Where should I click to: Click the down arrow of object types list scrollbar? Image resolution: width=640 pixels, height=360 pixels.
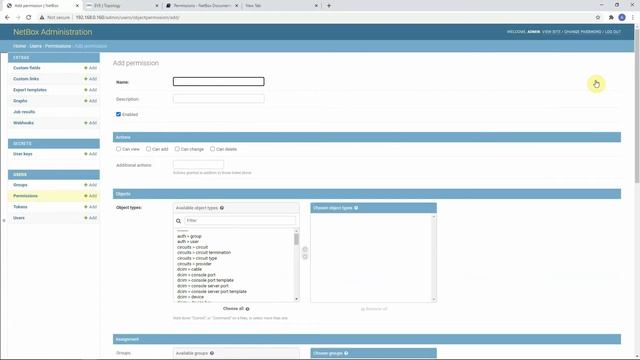[296, 299]
